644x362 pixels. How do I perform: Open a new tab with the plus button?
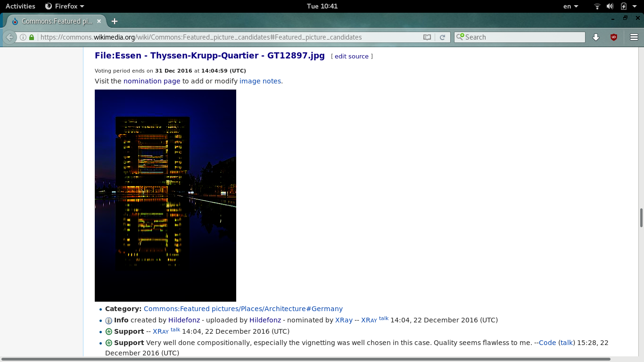pyautogui.click(x=115, y=21)
